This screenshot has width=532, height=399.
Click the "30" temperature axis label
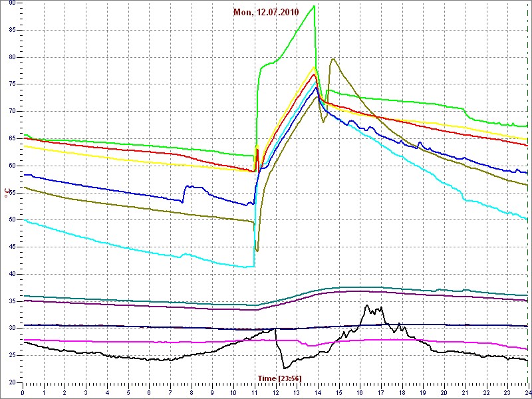[12, 329]
